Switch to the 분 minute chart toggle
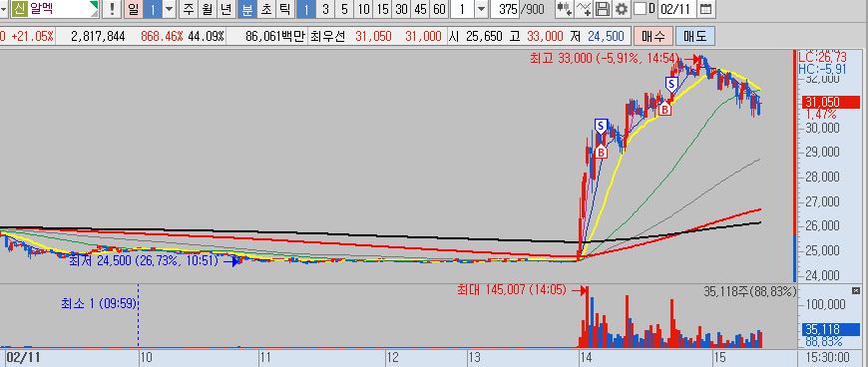 coord(246,9)
